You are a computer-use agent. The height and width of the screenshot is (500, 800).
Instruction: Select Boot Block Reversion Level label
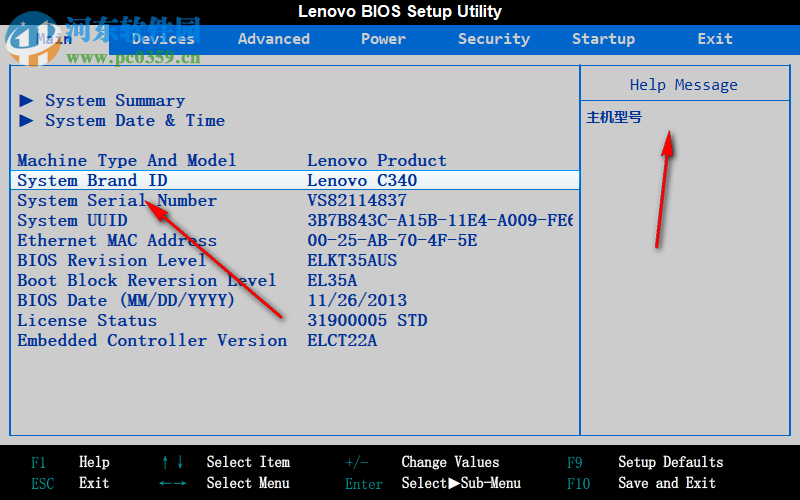click(146, 281)
